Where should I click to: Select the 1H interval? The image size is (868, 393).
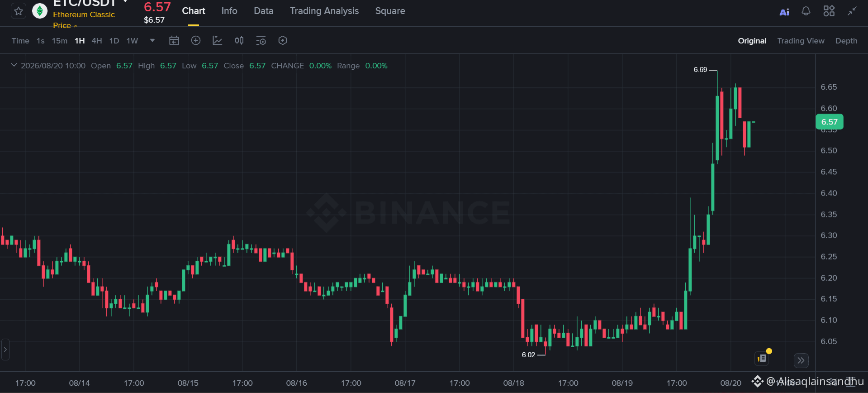(80, 41)
